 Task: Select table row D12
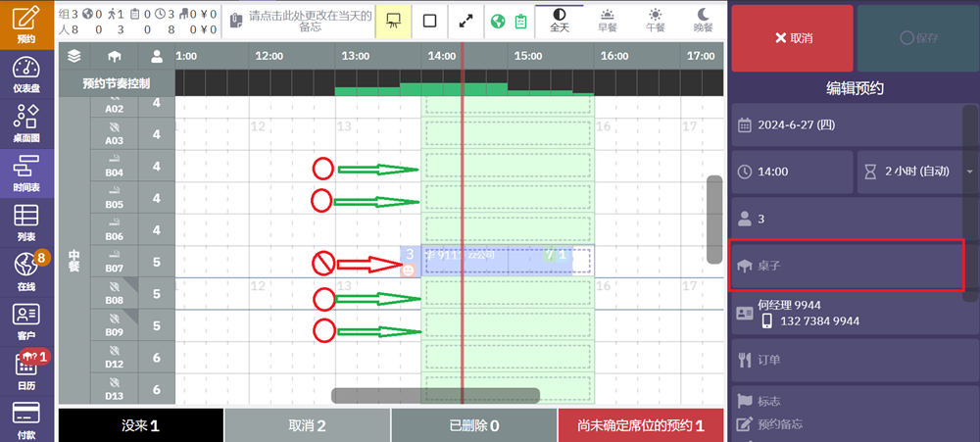(x=114, y=358)
